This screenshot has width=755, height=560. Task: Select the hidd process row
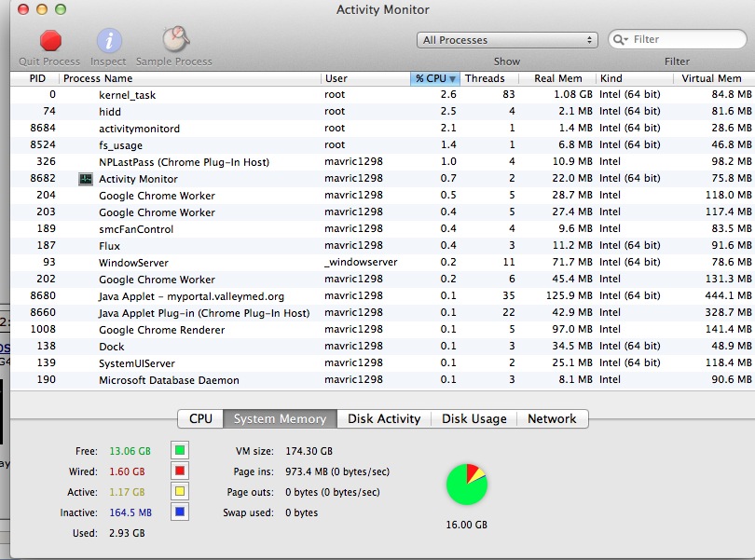(x=383, y=112)
